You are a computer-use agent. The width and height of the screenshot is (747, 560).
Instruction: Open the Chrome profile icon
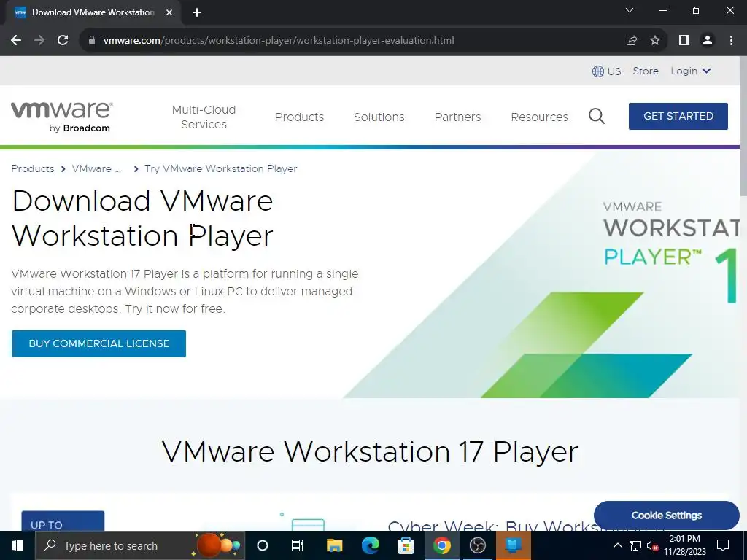pos(708,41)
